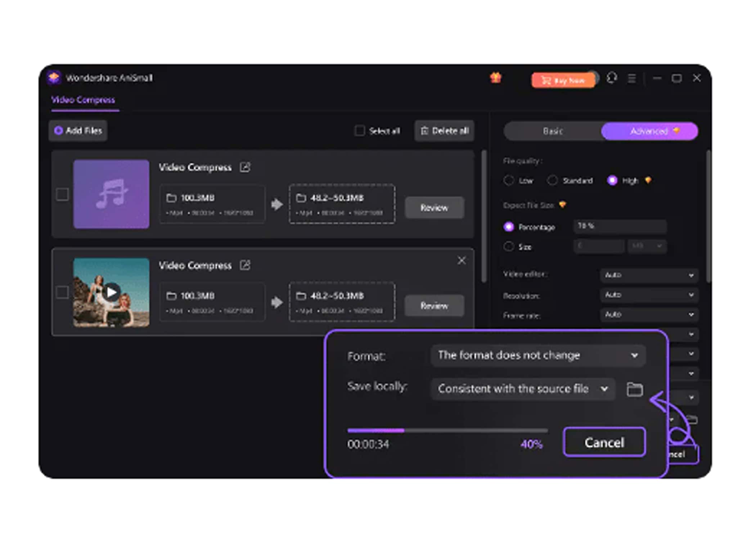Open the hamburger menu icon
Image resolution: width=756 pixels, height=540 pixels.
coord(631,78)
